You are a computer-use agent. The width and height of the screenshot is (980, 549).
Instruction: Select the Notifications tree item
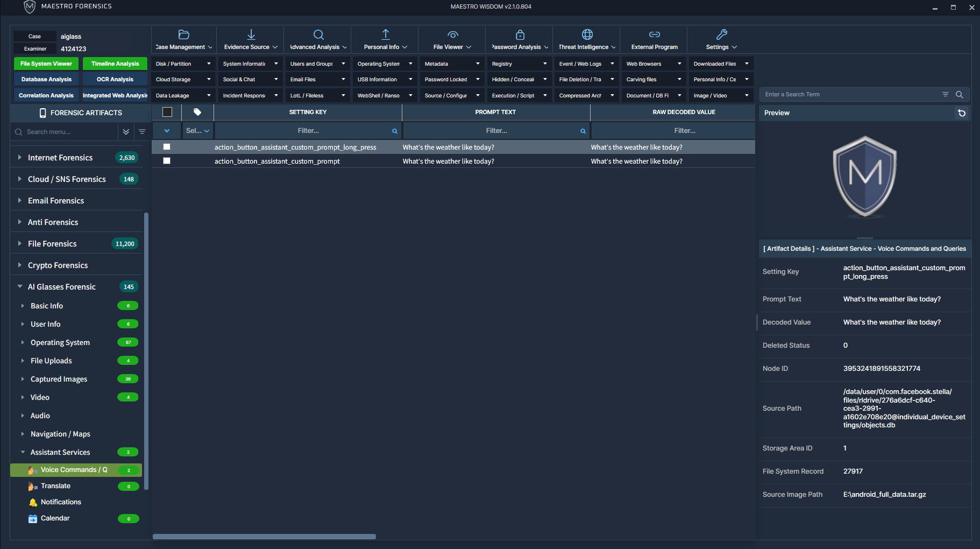pos(61,502)
